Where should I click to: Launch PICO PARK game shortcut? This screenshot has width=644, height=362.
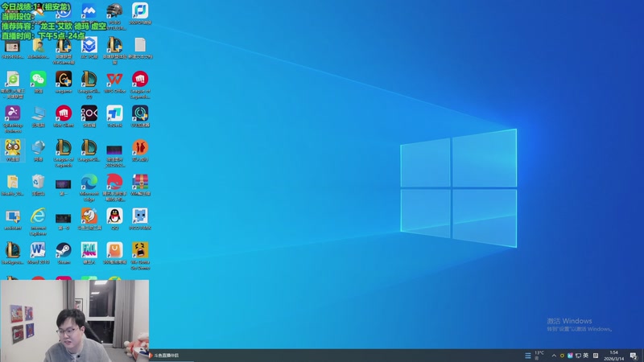[140, 216]
